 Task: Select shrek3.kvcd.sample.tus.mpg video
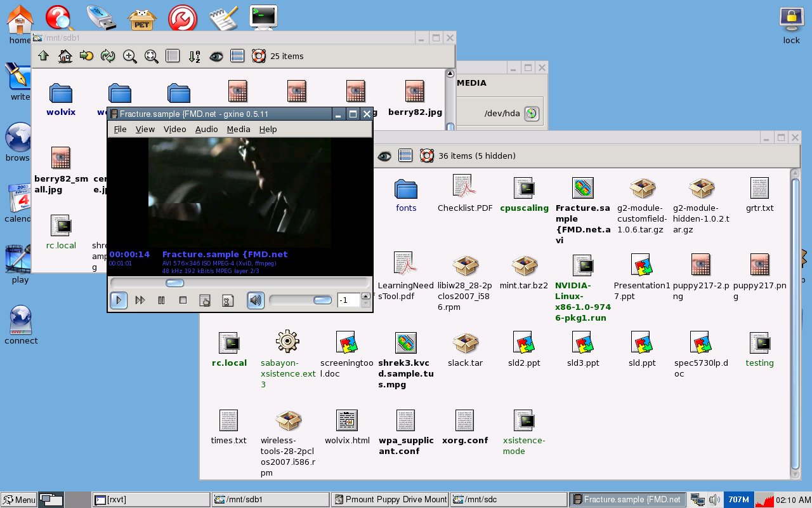[406, 359]
